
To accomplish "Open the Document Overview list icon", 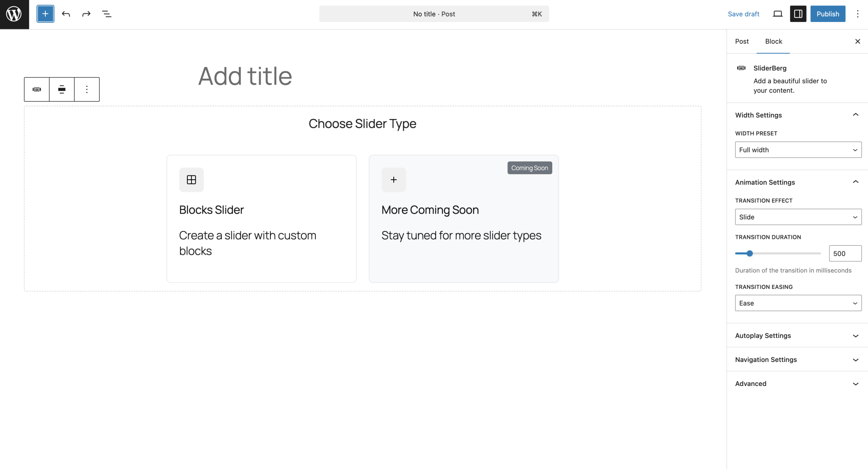I will 106,14.
